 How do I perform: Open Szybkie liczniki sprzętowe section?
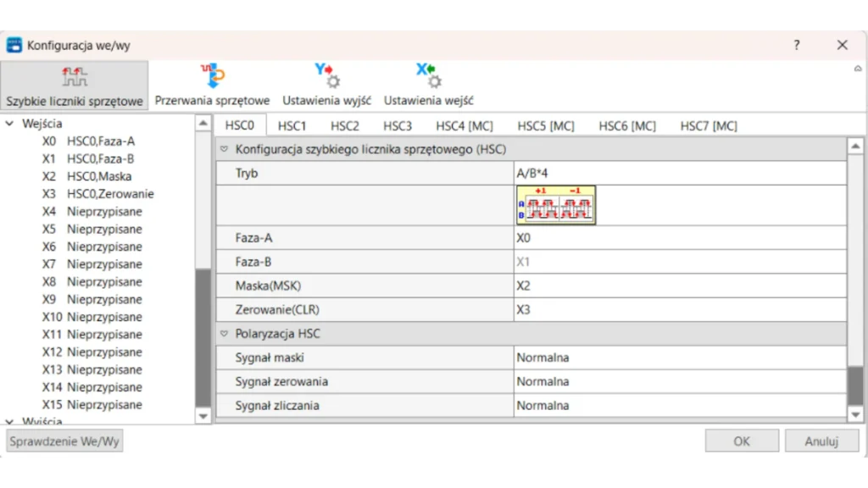75,86
